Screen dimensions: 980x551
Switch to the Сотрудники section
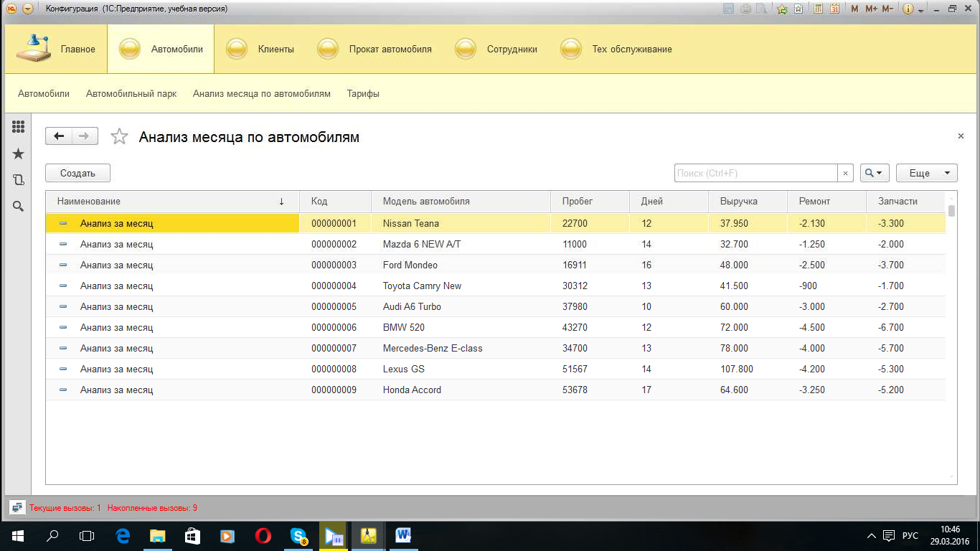[496, 49]
